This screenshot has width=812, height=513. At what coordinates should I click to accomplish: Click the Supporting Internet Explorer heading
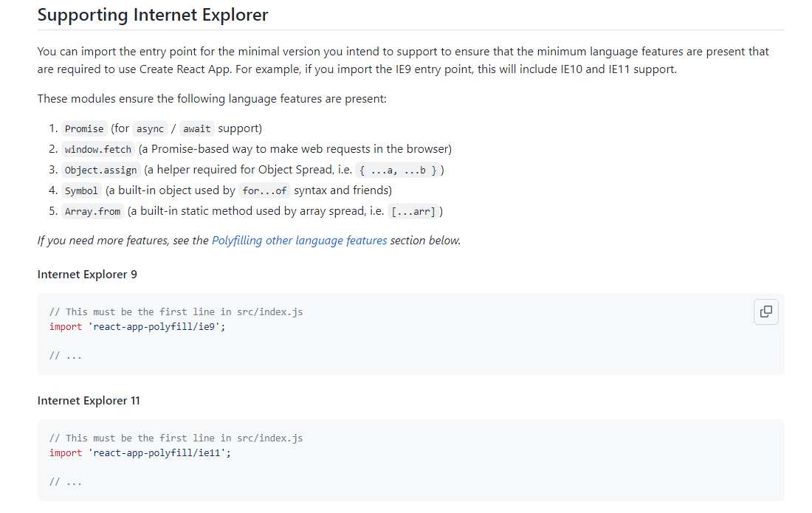pos(153,15)
